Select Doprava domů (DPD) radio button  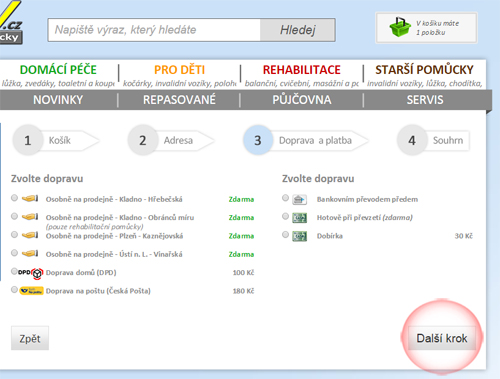(14, 271)
